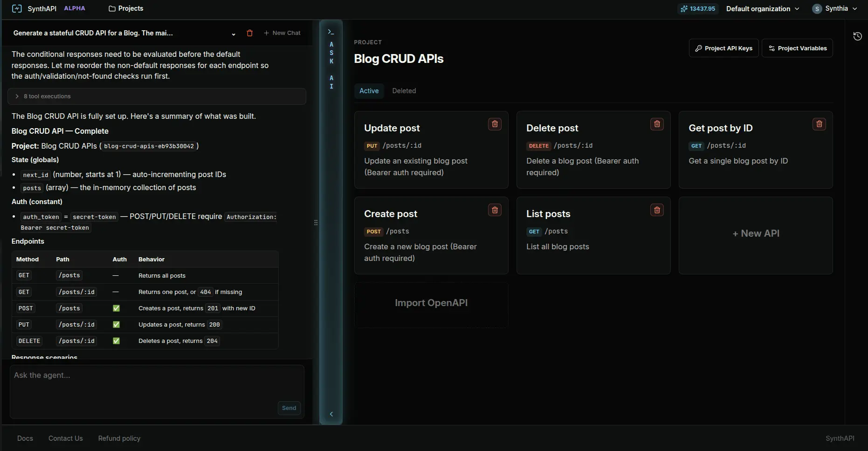Open the Create post card title
This screenshot has width=868, height=451.
[x=391, y=214]
